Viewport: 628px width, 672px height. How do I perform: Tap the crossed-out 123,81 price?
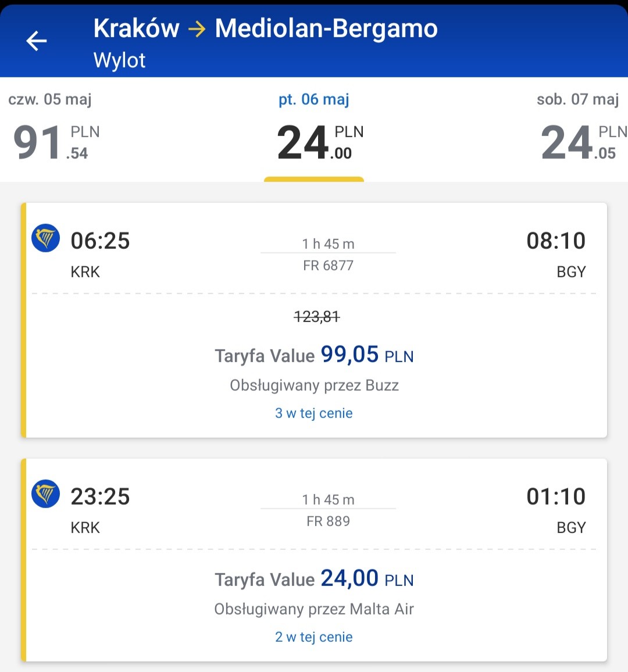[x=317, y=317]
